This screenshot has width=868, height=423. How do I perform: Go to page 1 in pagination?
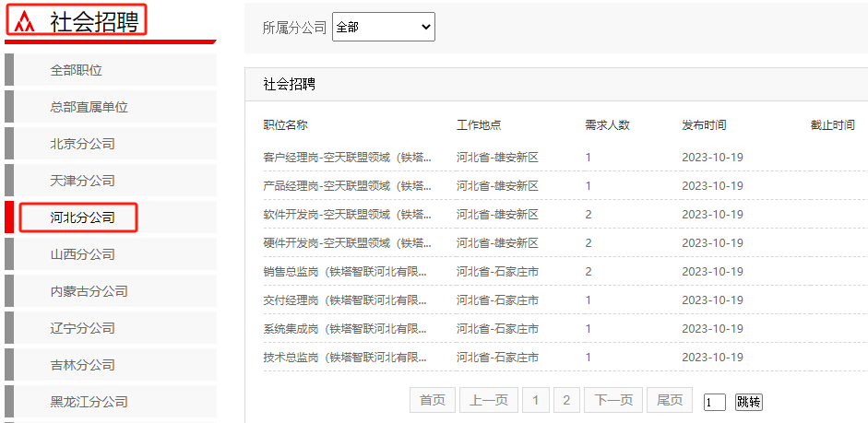[x=535, y=400]
